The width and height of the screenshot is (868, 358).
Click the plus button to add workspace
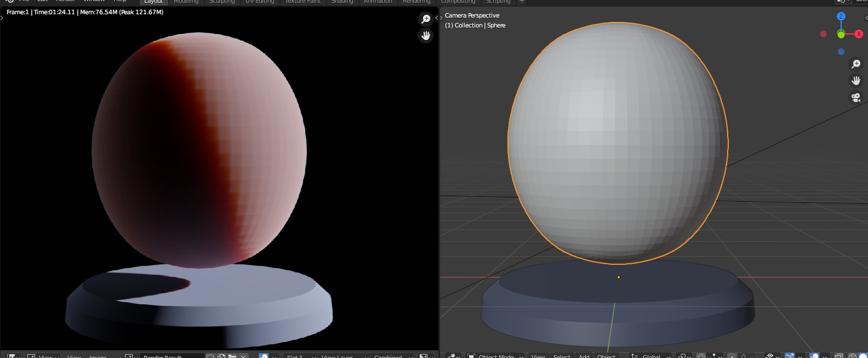click(x=522, y=2)
